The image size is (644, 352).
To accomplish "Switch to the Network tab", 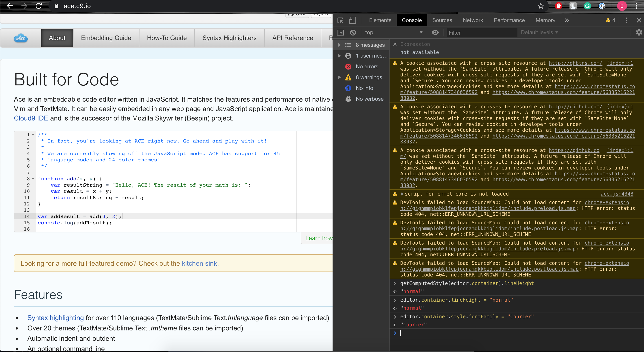I will 473,20.
